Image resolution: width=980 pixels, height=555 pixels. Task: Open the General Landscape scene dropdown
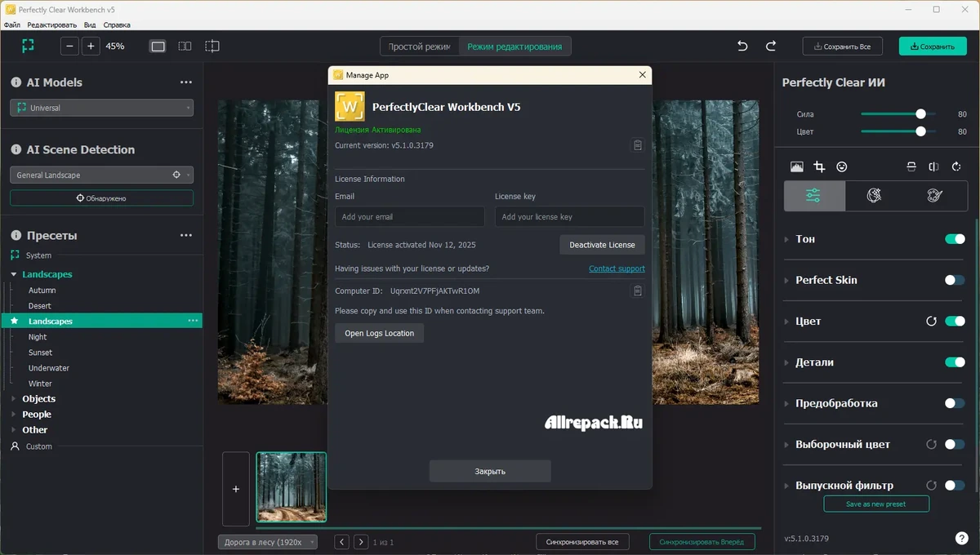pos(101,175)
